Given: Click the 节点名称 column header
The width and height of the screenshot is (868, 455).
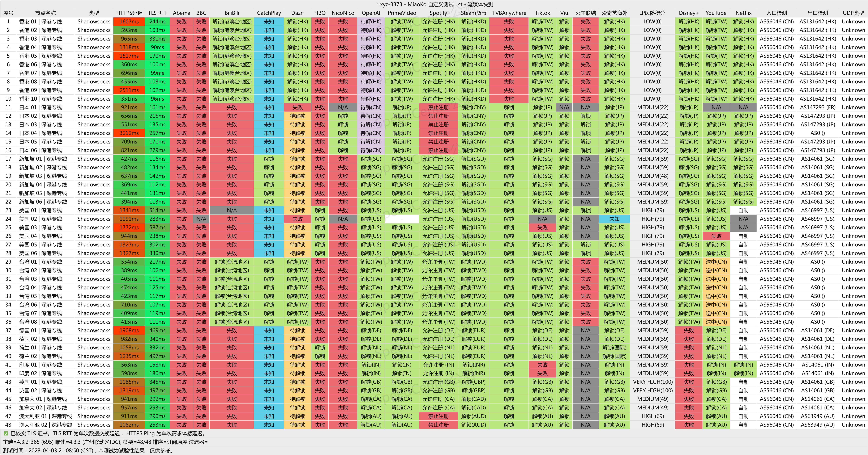Looking at the screenshot, I should (46, 13).
